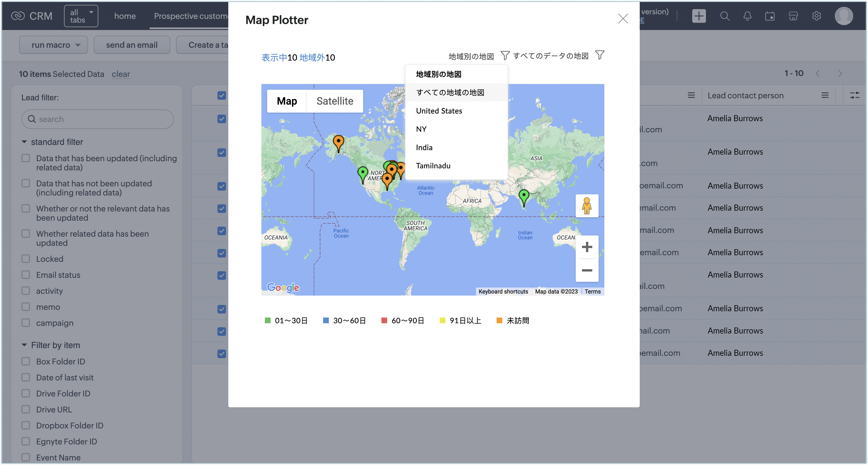Click the 地域外 link
Screen dimensions: 868x465
(312, 58)
